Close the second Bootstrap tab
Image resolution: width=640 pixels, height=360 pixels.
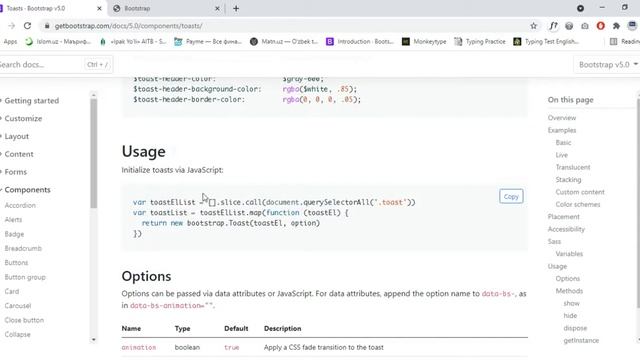pyautogui.click(x=217, y=8)
